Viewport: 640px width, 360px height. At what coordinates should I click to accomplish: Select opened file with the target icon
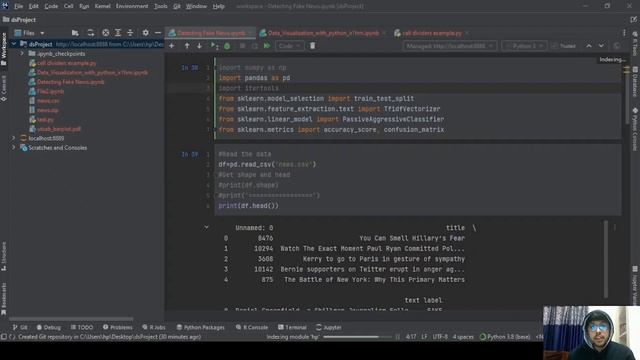(x=106, y=33)
